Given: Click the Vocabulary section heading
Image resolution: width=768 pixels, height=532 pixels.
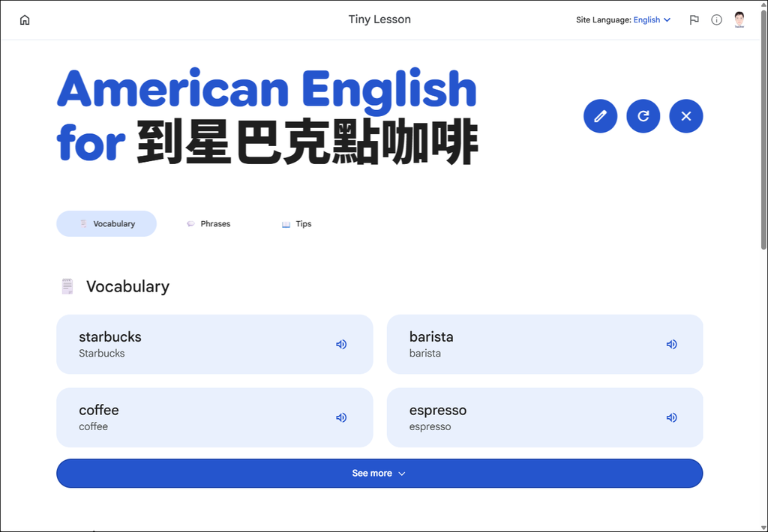Looking at the screenshot, I should tap(127, 286).
